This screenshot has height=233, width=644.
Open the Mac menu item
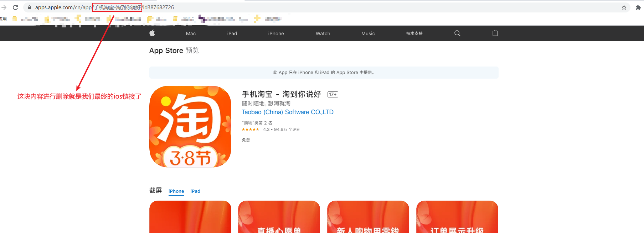(x=191, y=33)
